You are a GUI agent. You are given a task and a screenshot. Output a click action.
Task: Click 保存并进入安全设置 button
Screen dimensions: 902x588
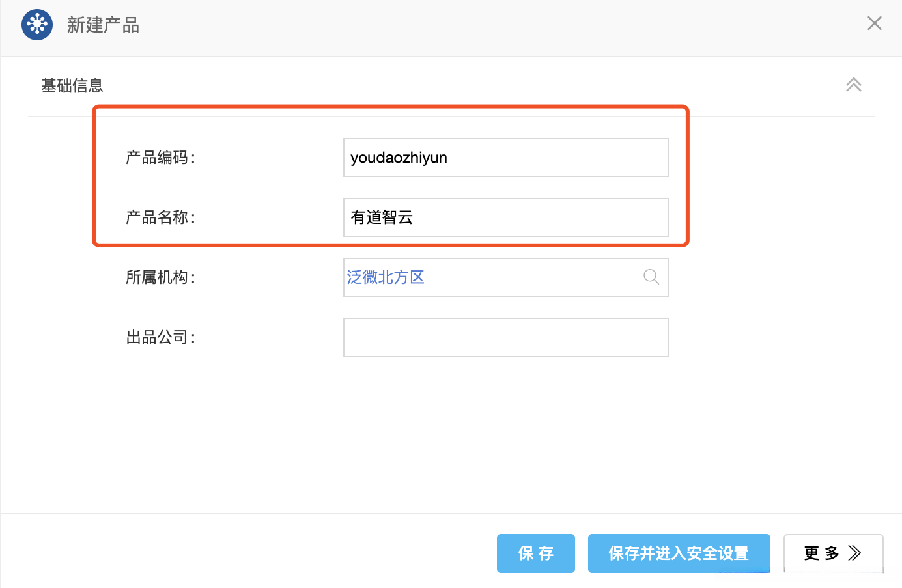tap(679, 553)
